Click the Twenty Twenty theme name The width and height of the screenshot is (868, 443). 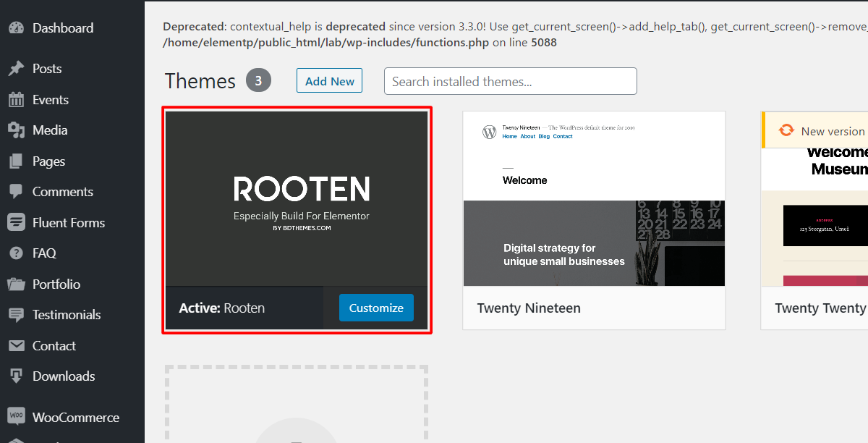tap(820, 308)
